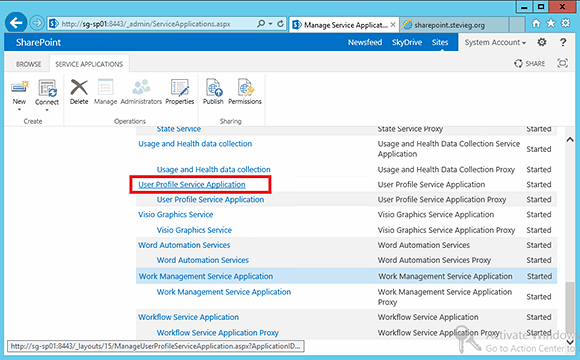This screenshot has width=580, height=360.
Task: Close the Manage Service Applications tab
Action: (393, 25)
